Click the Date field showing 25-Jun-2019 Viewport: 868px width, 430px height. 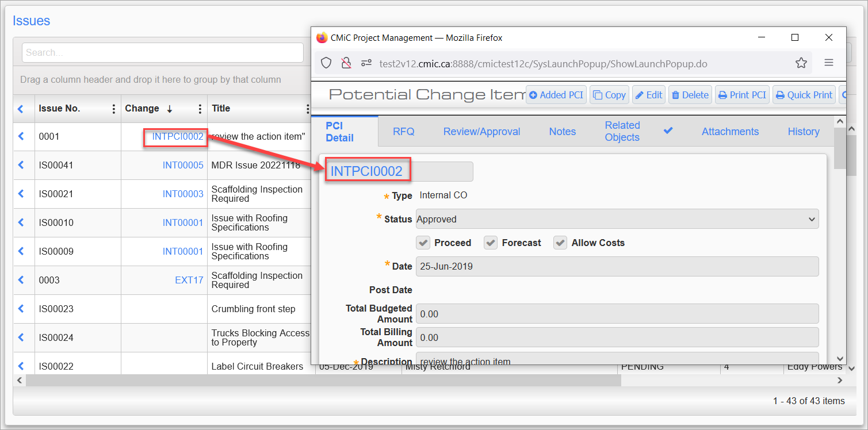click(x=617, y=266)
